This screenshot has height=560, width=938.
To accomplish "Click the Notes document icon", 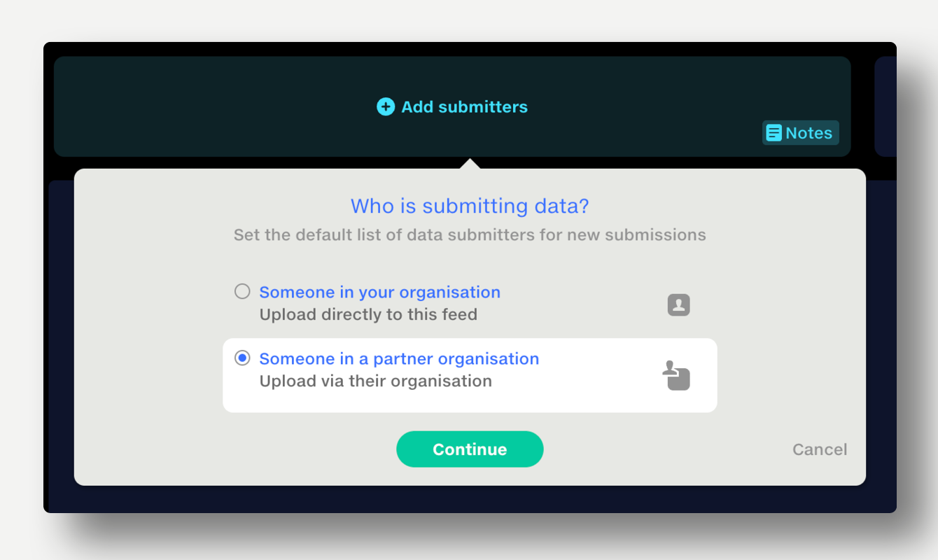I will (x=773, y=133).
